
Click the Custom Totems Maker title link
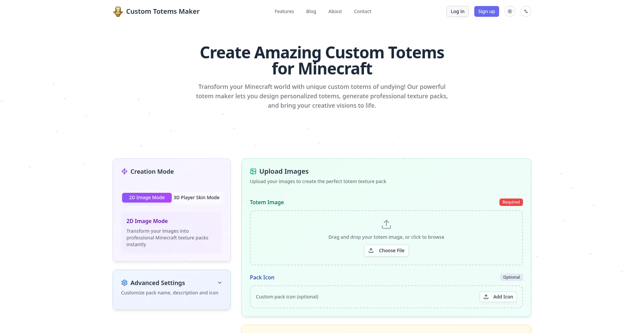tap(163, 11)
